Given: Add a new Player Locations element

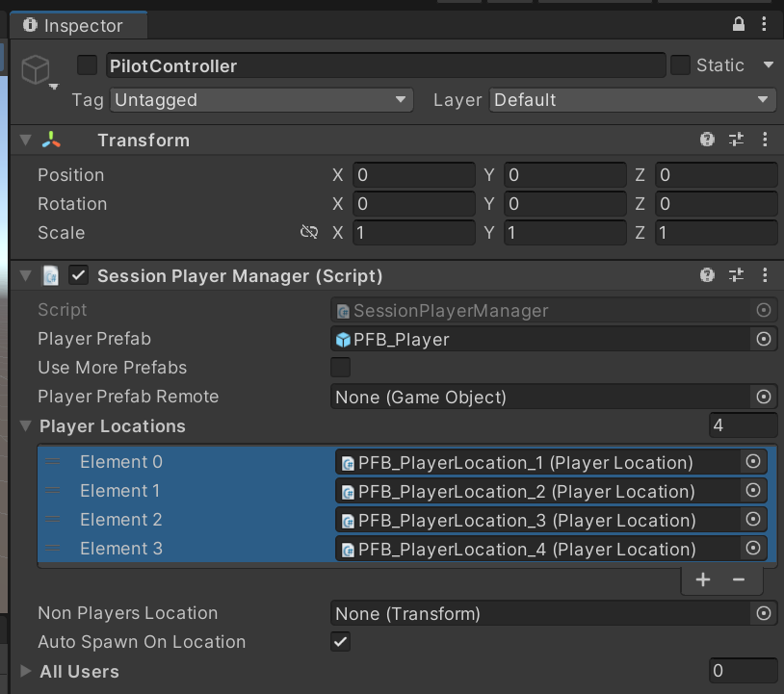Looking at the screenshot, I should (x=703, y=579).
